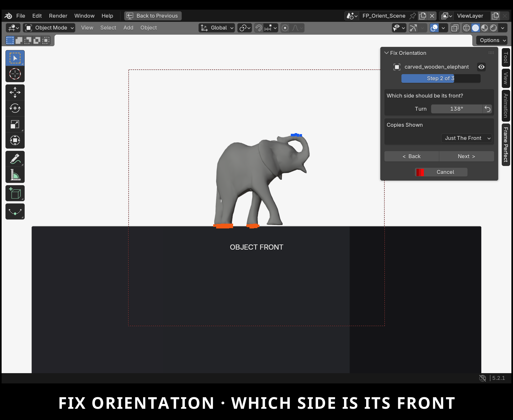Toggle viewport gizmos
Screen dimensions: 513x420
tap(413, 28)
